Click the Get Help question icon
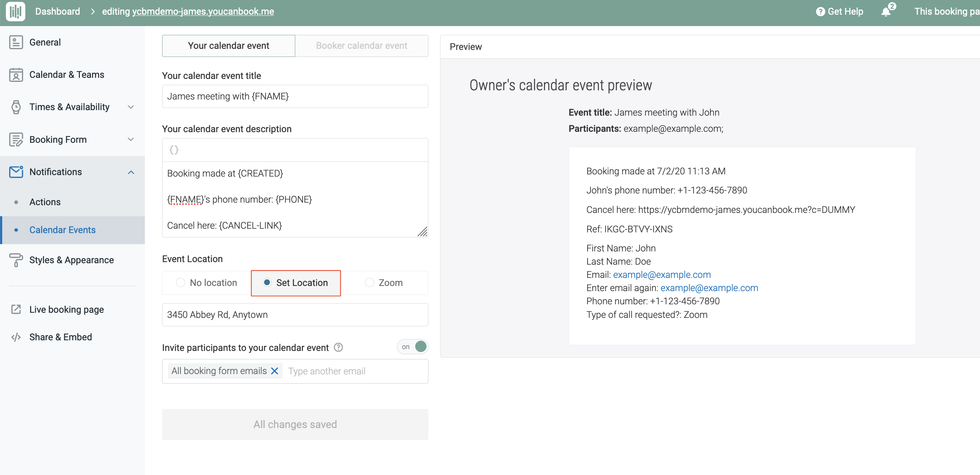 tap(820, 11)
